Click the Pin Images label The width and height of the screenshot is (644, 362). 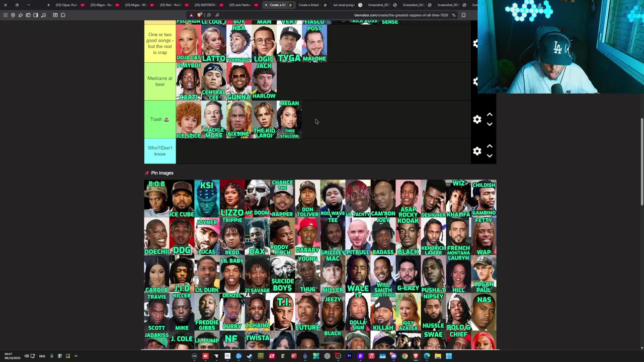(162, 173)
